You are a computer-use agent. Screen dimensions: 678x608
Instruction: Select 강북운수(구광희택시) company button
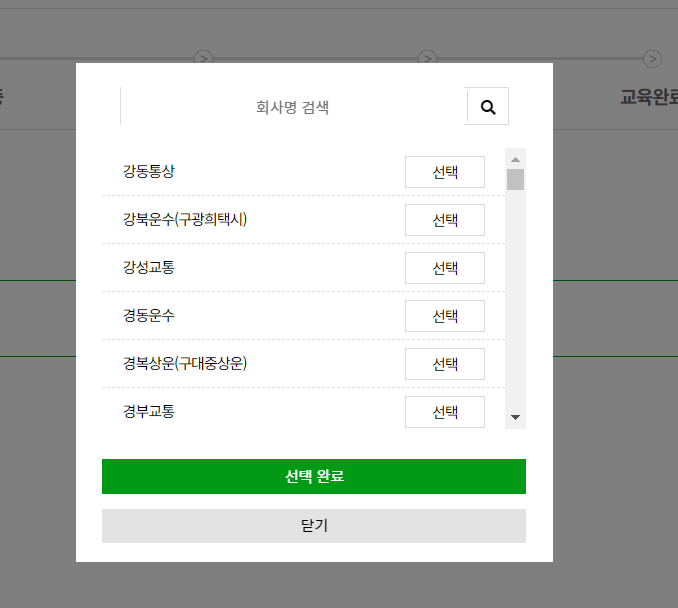pos(444,220)
